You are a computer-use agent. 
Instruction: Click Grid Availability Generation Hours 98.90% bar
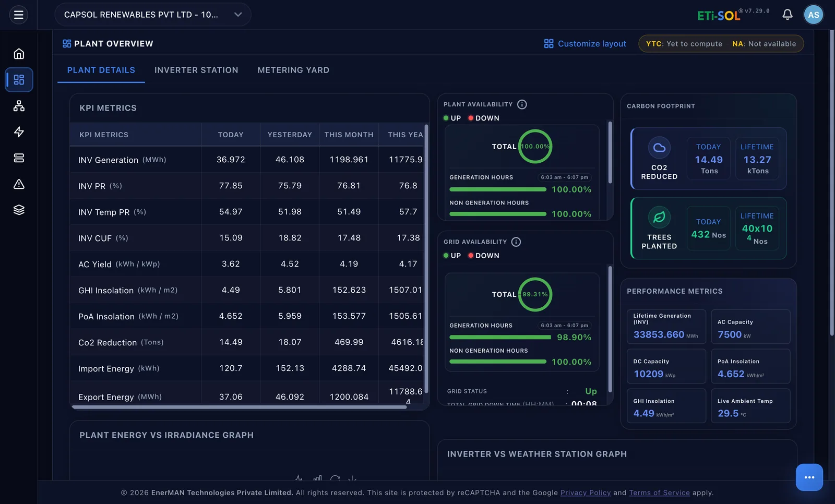pos(500,338)
